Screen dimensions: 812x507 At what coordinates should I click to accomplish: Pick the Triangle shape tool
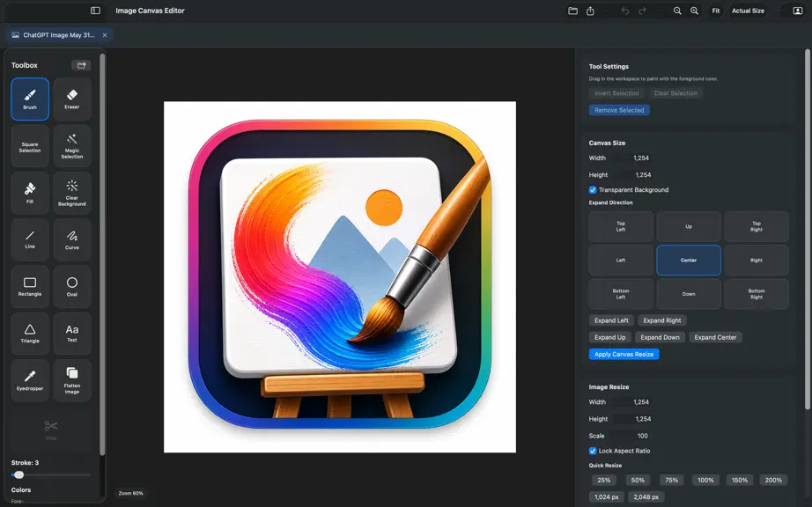coord(30,334)
